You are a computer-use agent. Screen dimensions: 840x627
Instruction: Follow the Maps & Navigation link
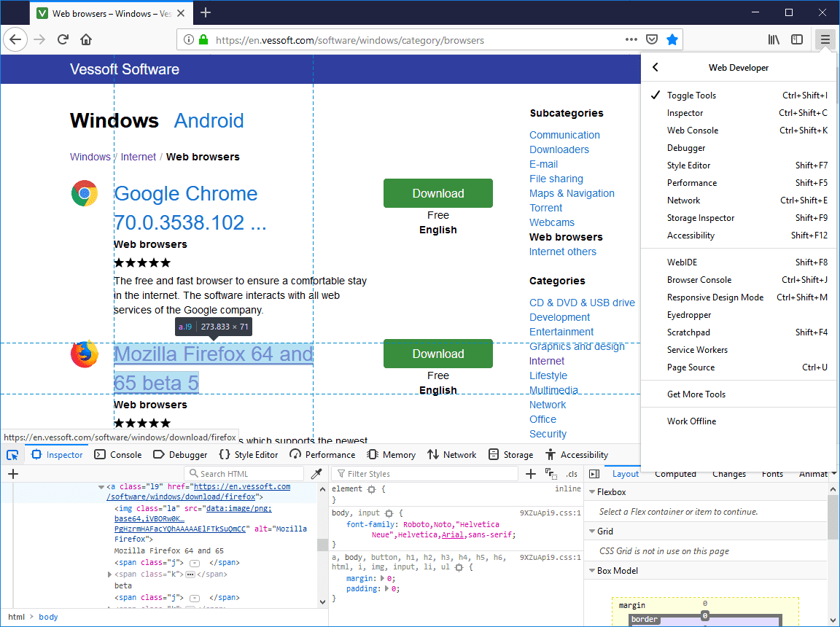[572, 193]
